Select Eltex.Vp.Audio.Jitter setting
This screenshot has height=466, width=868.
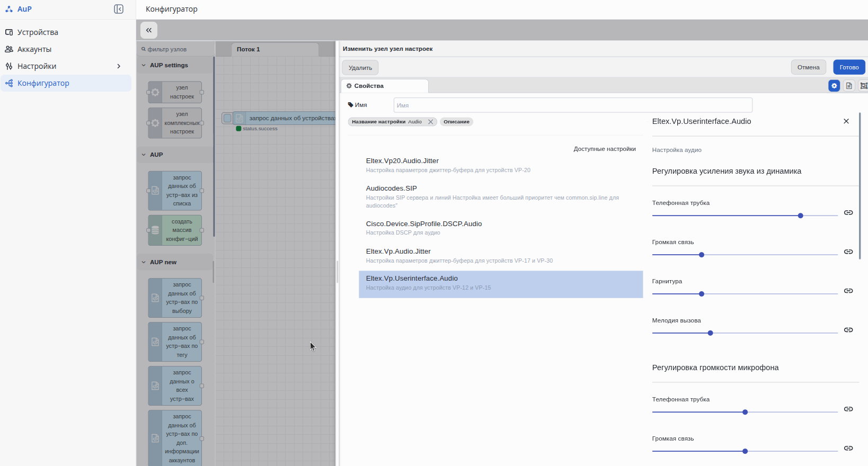point(501,256)
